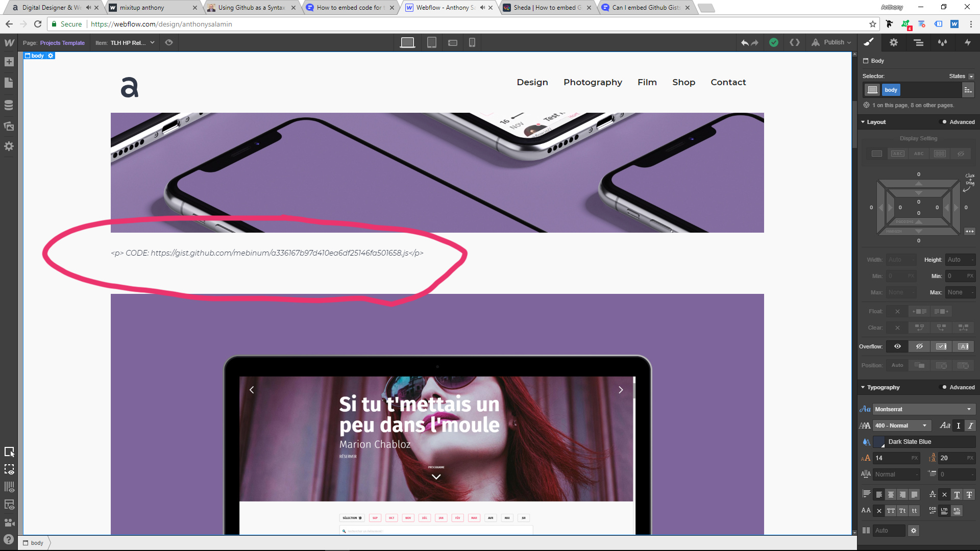Open the Pages panel icon

[9, 83]
